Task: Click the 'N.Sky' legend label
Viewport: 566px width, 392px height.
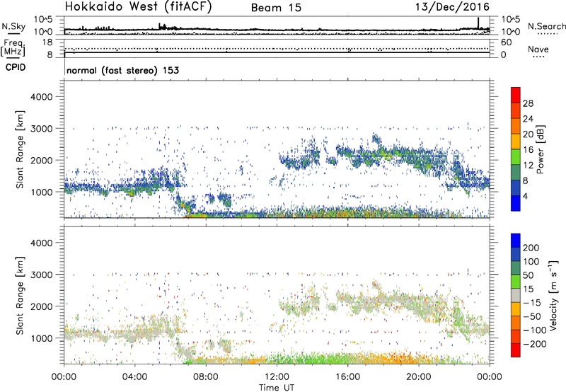Action: 13,26
